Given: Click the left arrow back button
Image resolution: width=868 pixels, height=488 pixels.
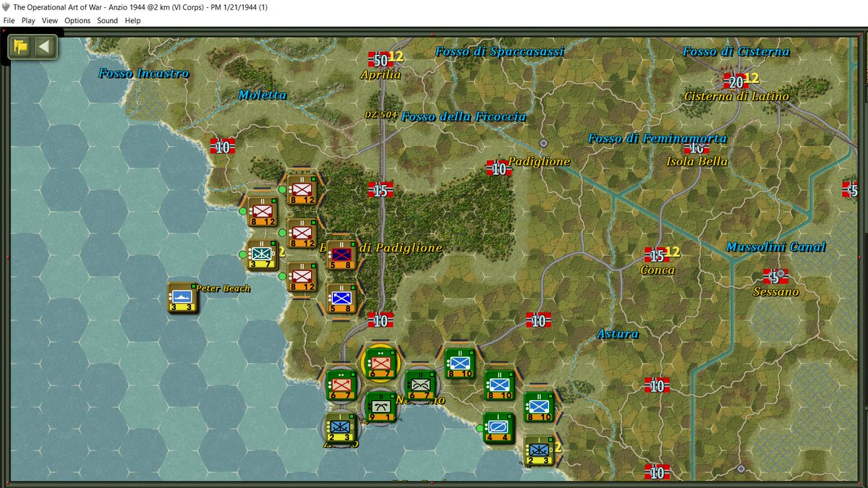Looking at the screenshot, I should pos(44,47).
